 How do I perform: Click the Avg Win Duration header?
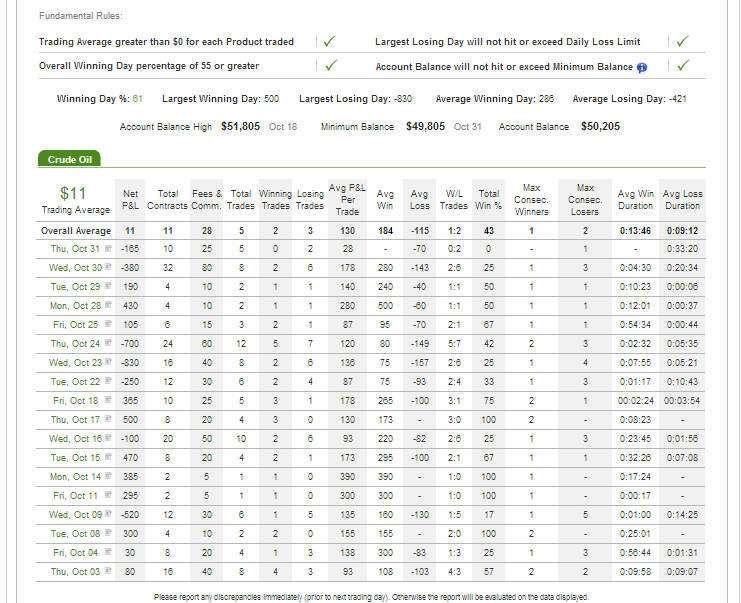(636, 200)
